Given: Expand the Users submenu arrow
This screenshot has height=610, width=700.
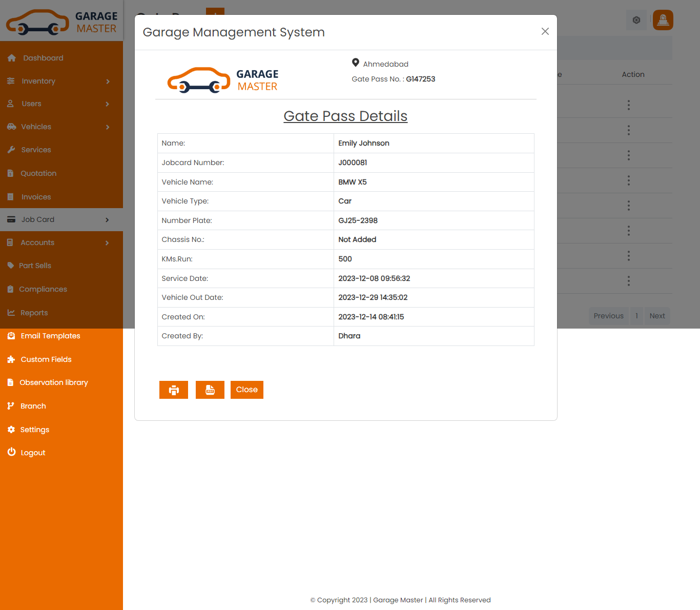Looking at the screenshot, I should click(107, 104).
